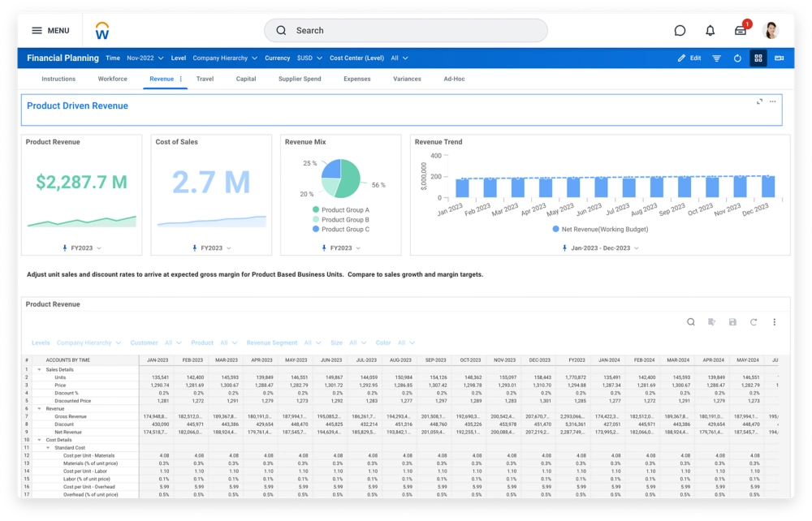Switch to the Expenses tab
Viewport: 812px width, 521px height.
(356, 79)
